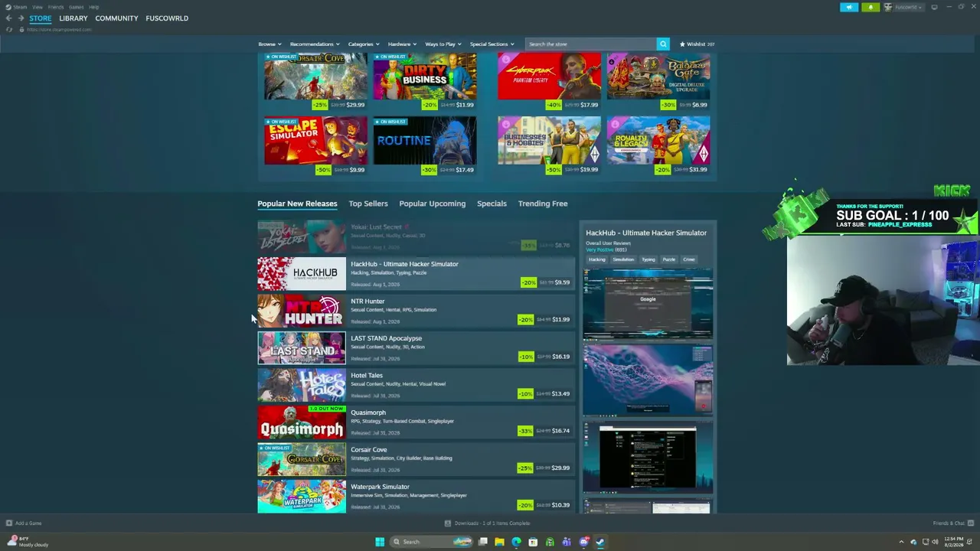
Task: Open the Baldur's Gate Digital Deluxe capsule
Action: 658,82
